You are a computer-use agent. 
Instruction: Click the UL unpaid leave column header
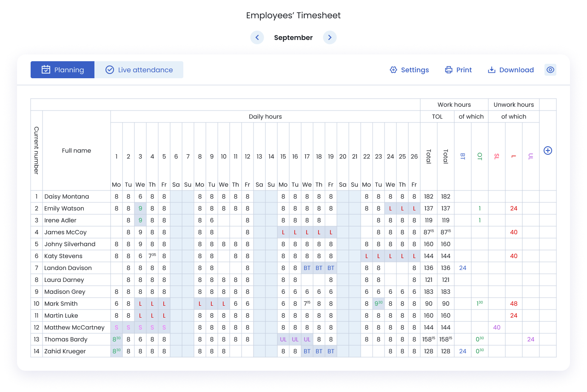(531, 156)
